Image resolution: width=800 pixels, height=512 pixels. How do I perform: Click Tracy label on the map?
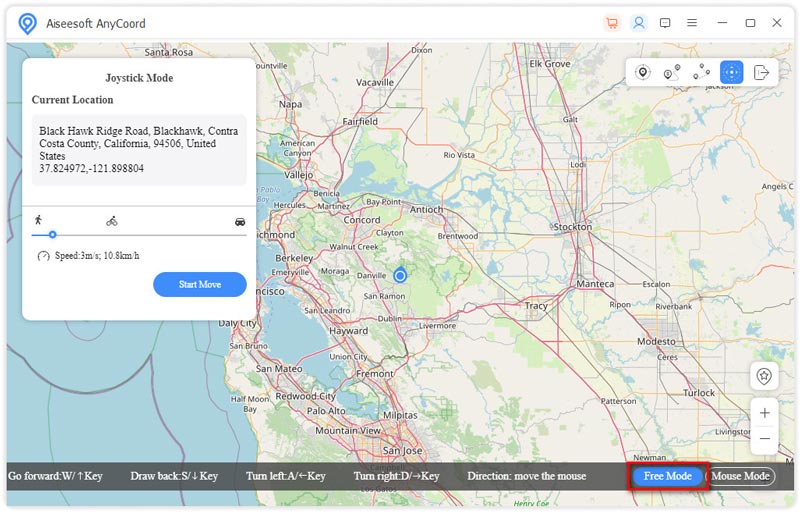click(536, 306)
